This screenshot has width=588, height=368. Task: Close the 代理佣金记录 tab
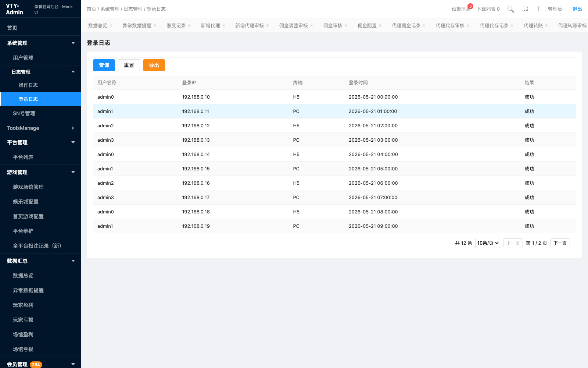[424, 26]
